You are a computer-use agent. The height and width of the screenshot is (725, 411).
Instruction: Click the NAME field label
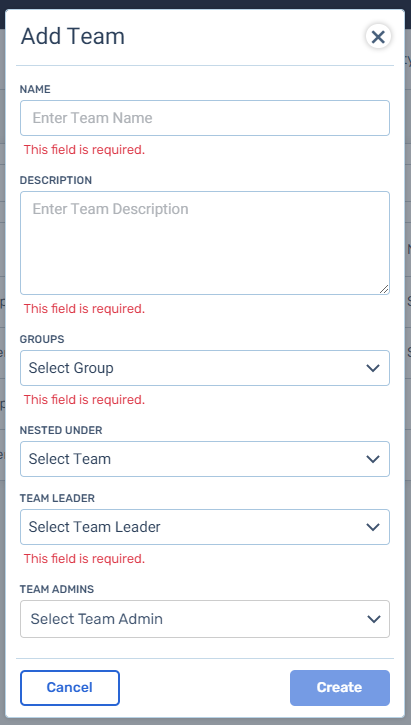[35, 89]
